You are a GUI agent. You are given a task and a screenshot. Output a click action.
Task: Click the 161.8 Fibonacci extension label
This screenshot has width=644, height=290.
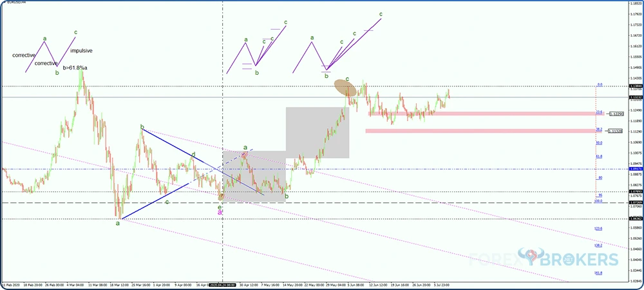tap(598, 272)
